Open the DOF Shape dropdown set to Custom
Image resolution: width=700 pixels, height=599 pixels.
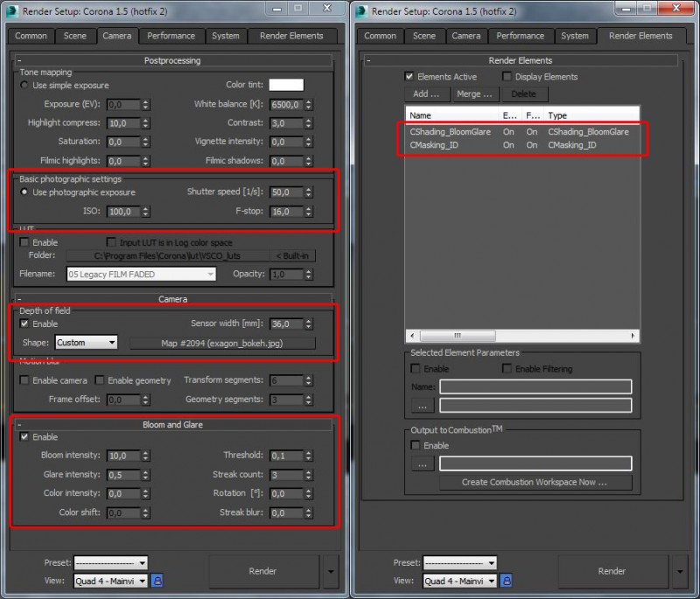[86, 343]
